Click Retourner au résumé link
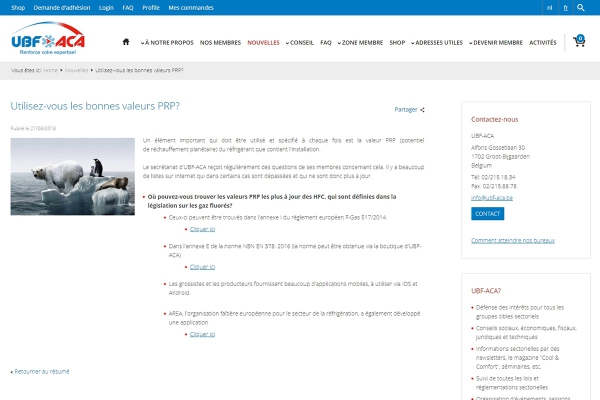The width and height of the screenshot is (600, 400). (42, 371)
